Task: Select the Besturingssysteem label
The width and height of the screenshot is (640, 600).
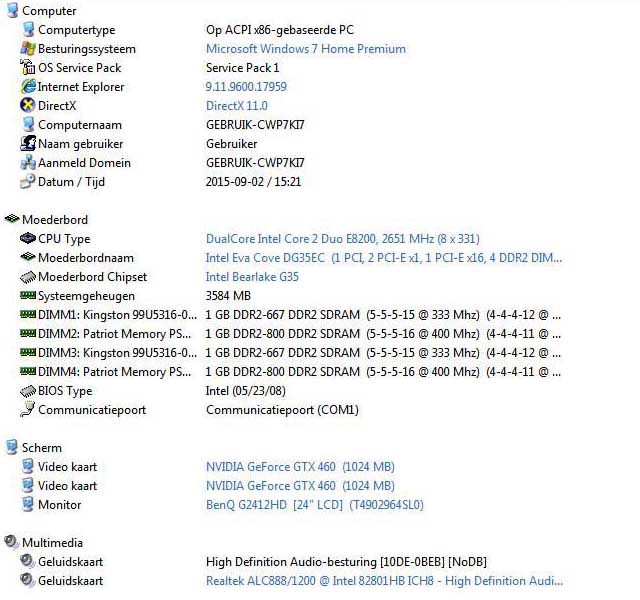Action: (87, 49)
